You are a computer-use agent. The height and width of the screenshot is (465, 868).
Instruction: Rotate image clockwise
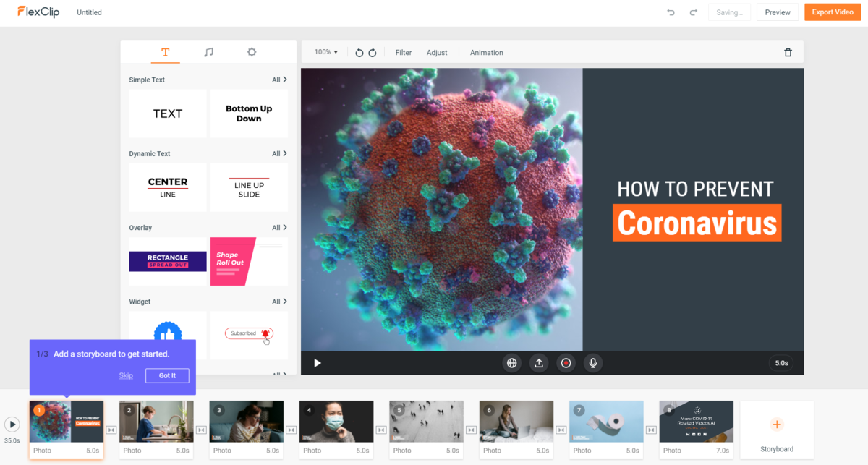pyautogui.click(x=373, y=53)
